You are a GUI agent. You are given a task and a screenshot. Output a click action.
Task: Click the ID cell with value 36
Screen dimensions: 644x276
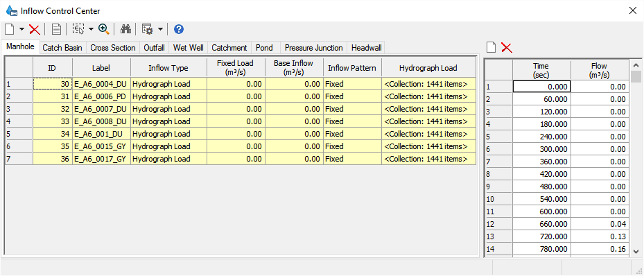[53, 159]
